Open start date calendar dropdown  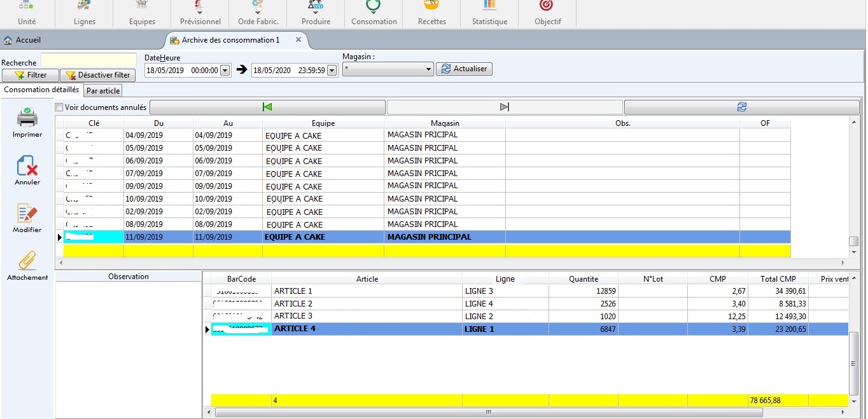pos(225,71)
